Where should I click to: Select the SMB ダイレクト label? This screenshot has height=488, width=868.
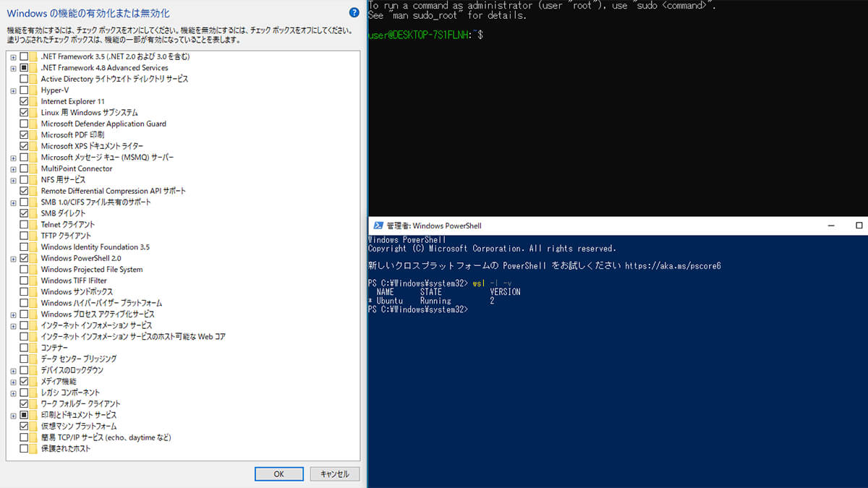(63, 213)
